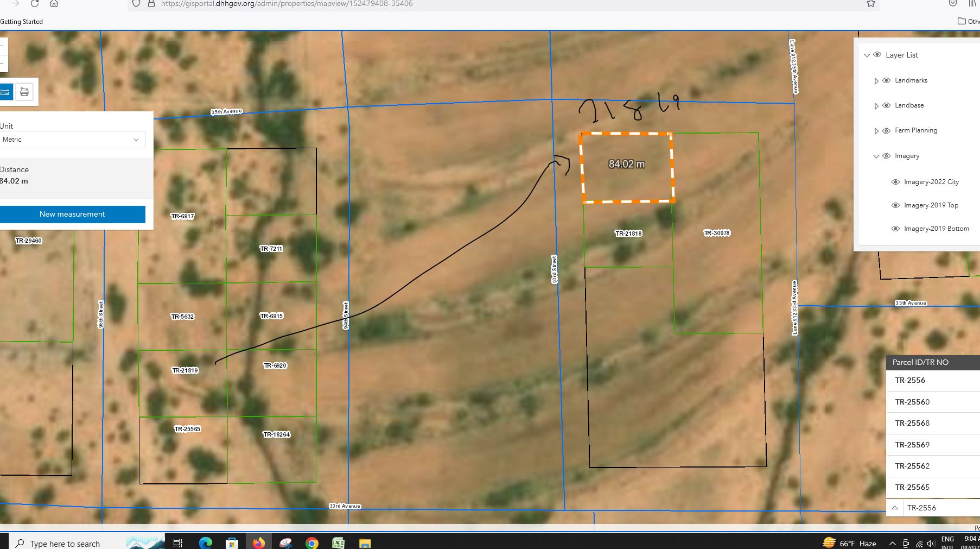Click parcel label TR-18264 on the map
This screenshot has height=549, width=980.
pyautogui.click(x=277, y=434)
